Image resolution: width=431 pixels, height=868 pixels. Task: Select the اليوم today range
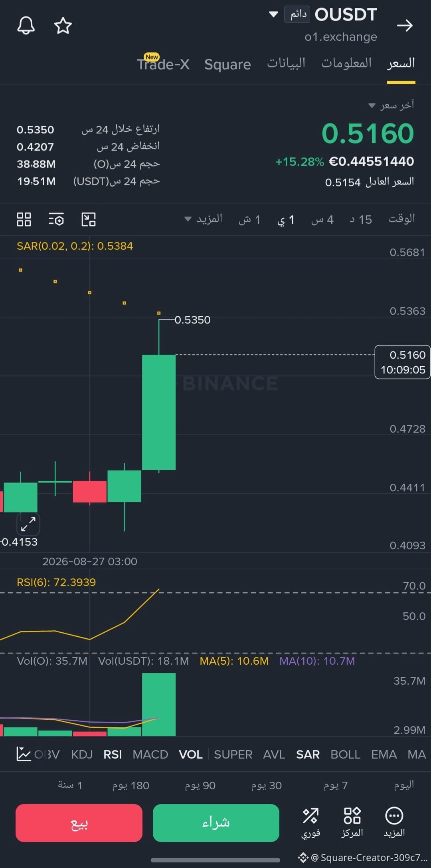click(404, 785)
